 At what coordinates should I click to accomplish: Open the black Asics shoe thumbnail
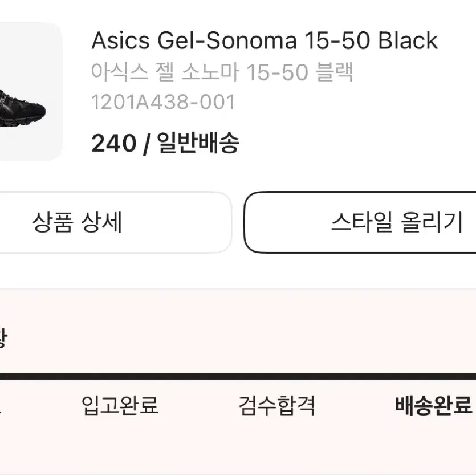(29, 91)
